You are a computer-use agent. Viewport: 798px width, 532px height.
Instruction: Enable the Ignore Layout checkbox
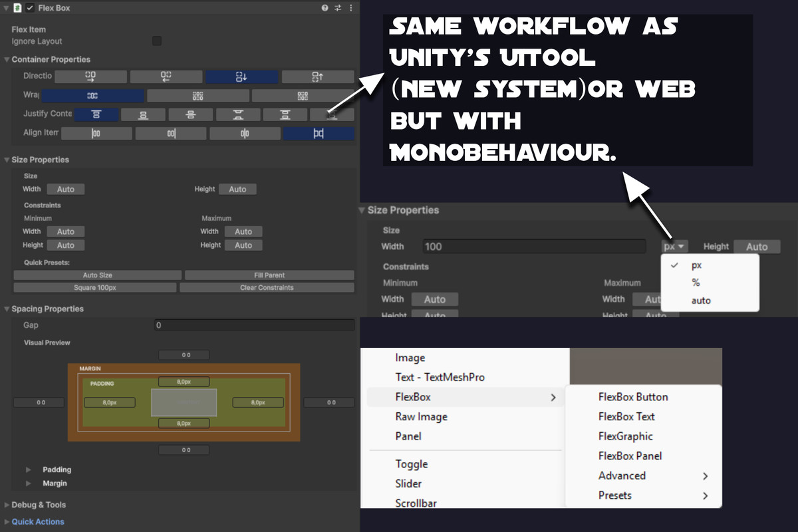click(157, 41)
